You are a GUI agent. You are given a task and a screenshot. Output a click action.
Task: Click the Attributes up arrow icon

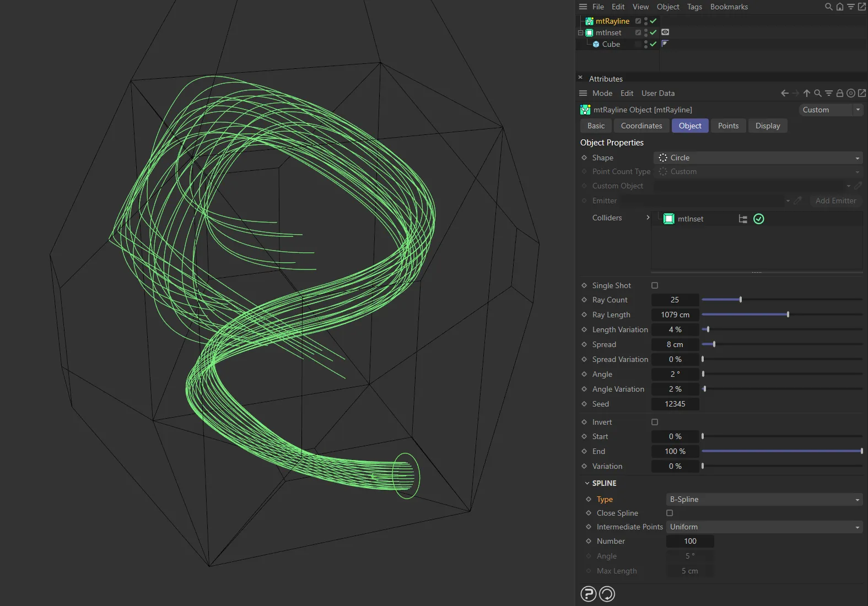click(x=807, y=93)
